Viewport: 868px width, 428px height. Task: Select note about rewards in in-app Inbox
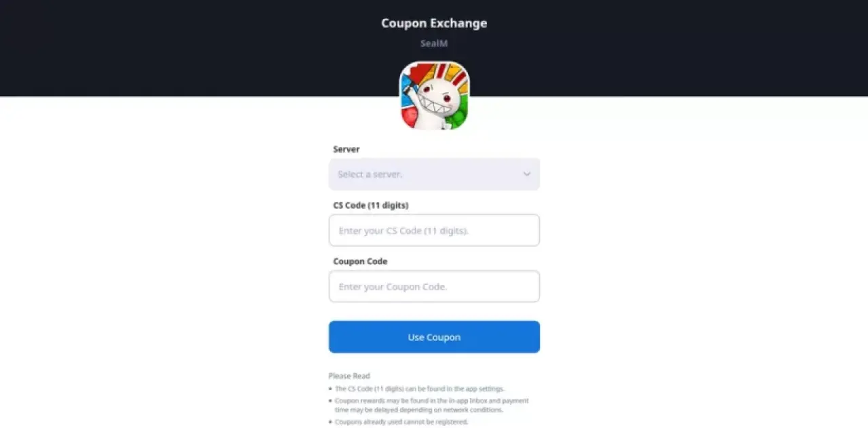point(432,406)
